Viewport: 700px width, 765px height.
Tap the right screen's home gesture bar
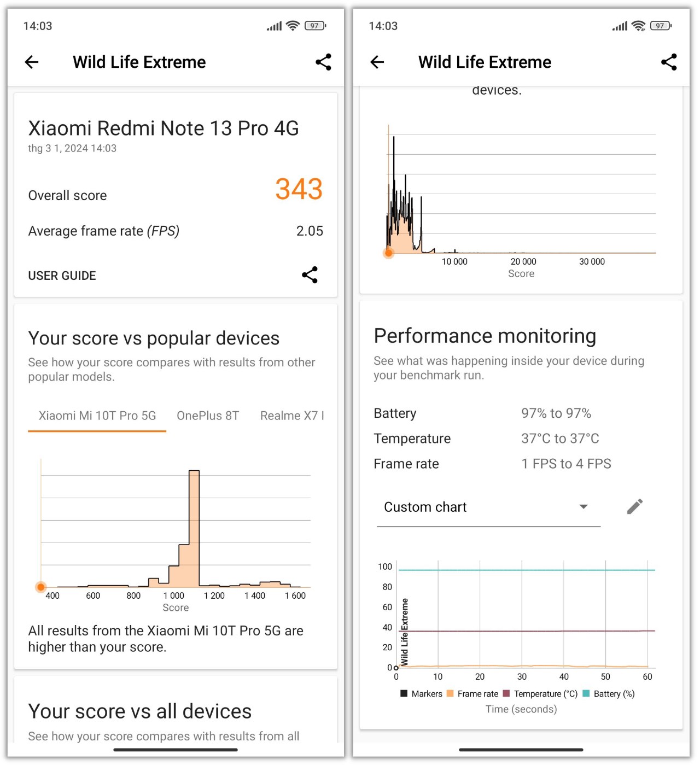(521, 750)
